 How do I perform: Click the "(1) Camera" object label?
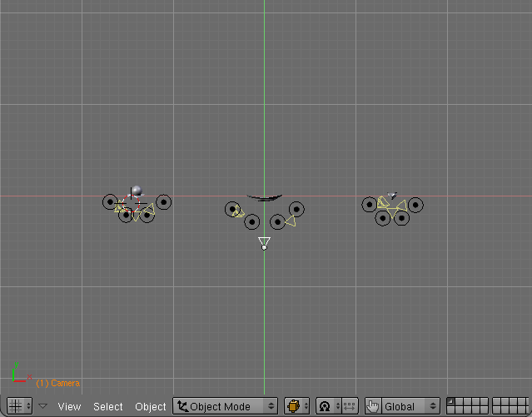58,384
